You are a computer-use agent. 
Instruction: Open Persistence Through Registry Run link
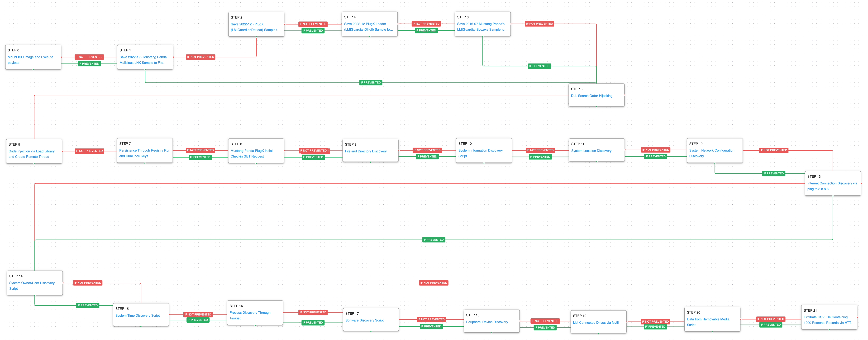point(145,151)
